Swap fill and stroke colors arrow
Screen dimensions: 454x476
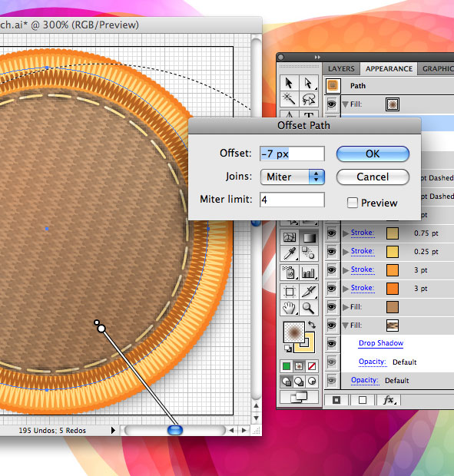point(312,325)
